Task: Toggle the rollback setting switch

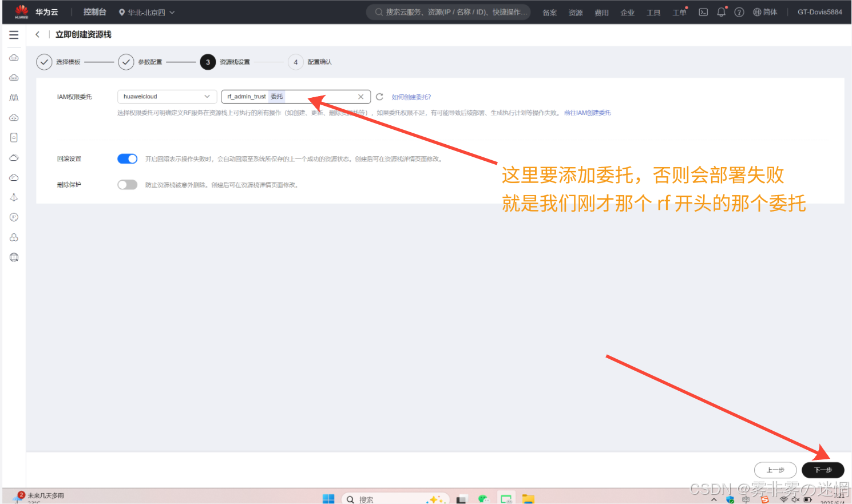Action: pyautogui.click(x=127, y=158)
